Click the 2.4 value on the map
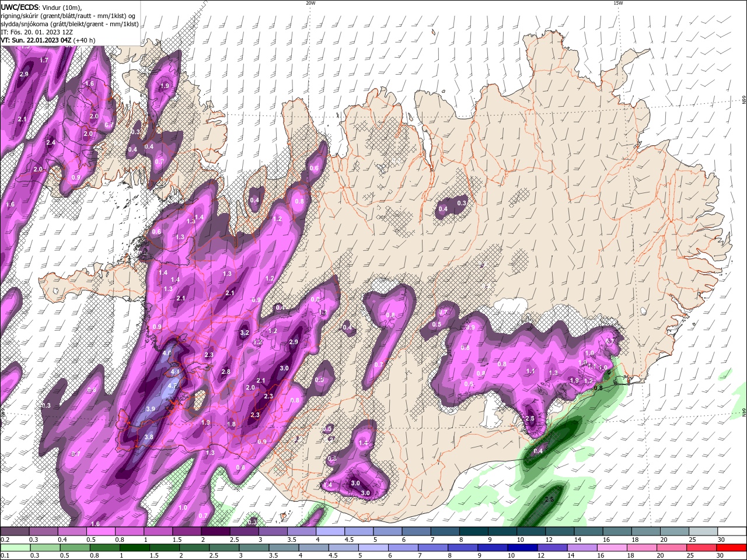The width and height of the screenshot is (747, 560). (x=51, y=142)
